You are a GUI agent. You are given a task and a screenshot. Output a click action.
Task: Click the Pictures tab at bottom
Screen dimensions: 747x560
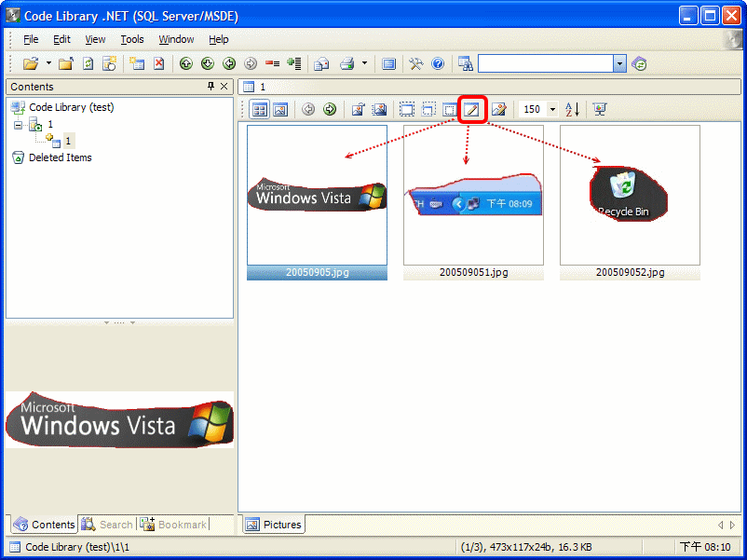tap(274, 525)
